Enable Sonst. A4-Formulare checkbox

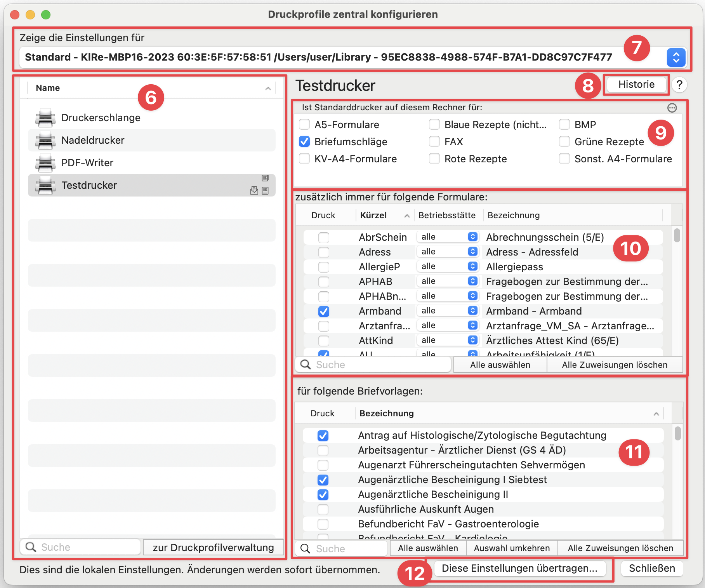(x=564, y=158)
